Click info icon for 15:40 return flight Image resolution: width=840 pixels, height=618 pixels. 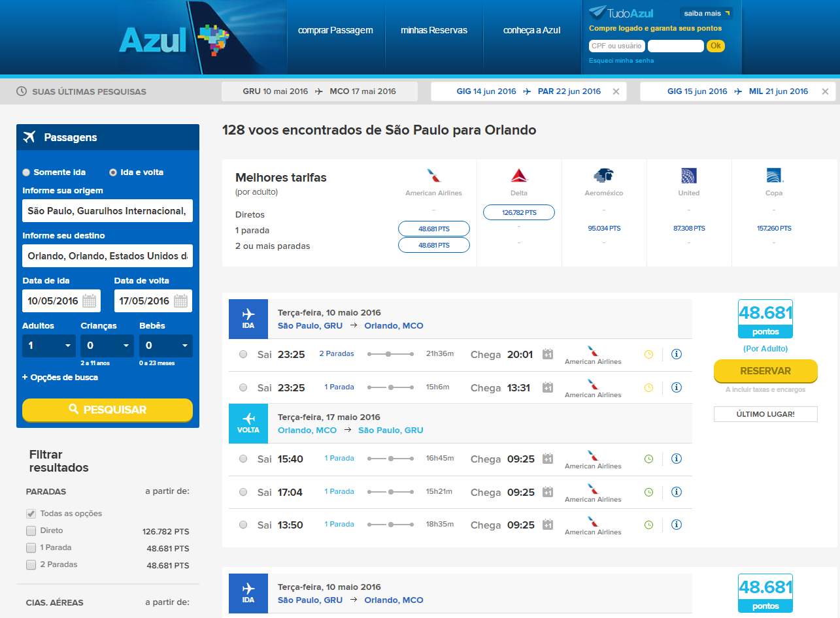click(x=677, y=459)
